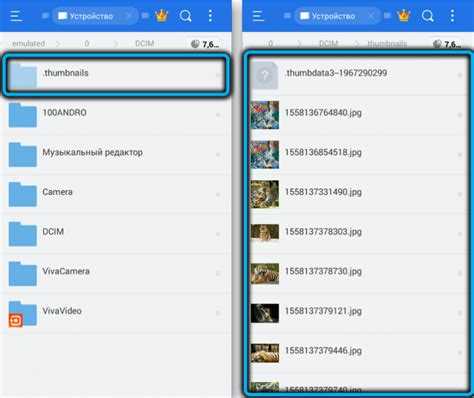
Task: Tap the Музыкальный редактор folder icon
Action: click(23, 155)
